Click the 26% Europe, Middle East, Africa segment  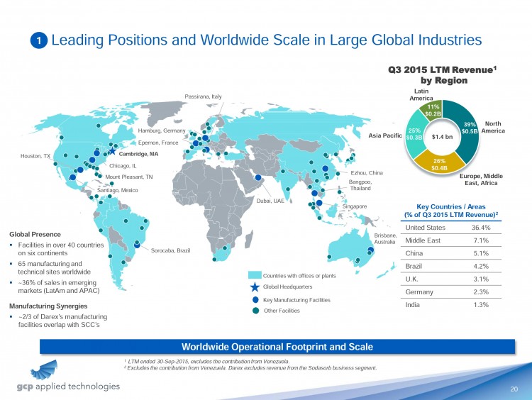[x=439, y=164]
